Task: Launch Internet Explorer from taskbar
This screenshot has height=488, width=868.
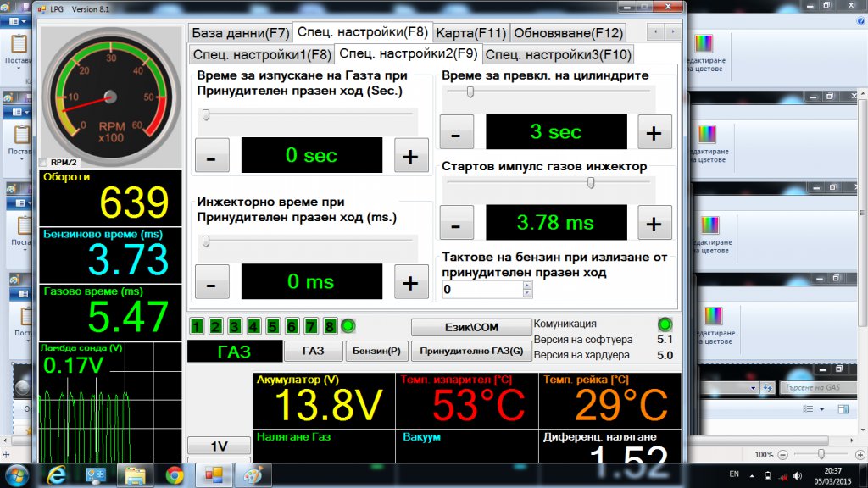Action: 57,475
